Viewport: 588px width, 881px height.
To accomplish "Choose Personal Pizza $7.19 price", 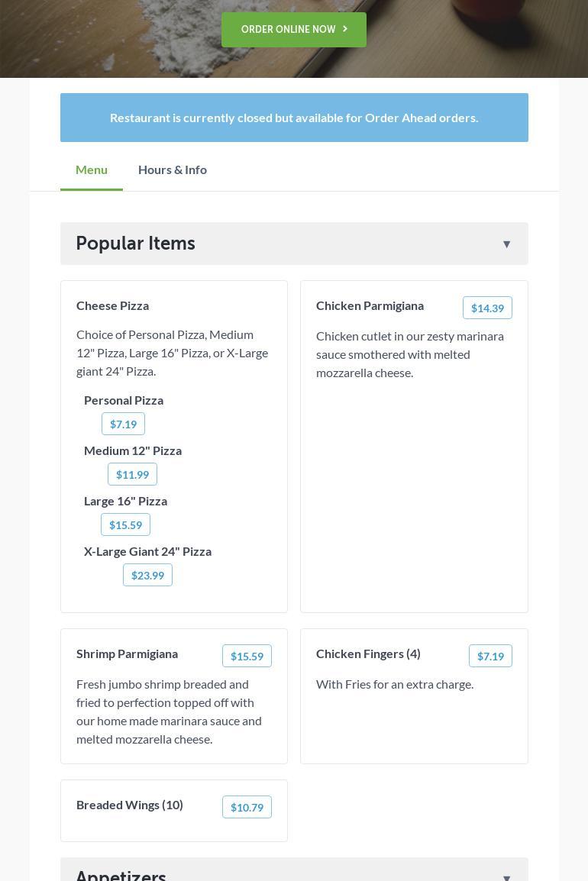I will pos(123,424).
